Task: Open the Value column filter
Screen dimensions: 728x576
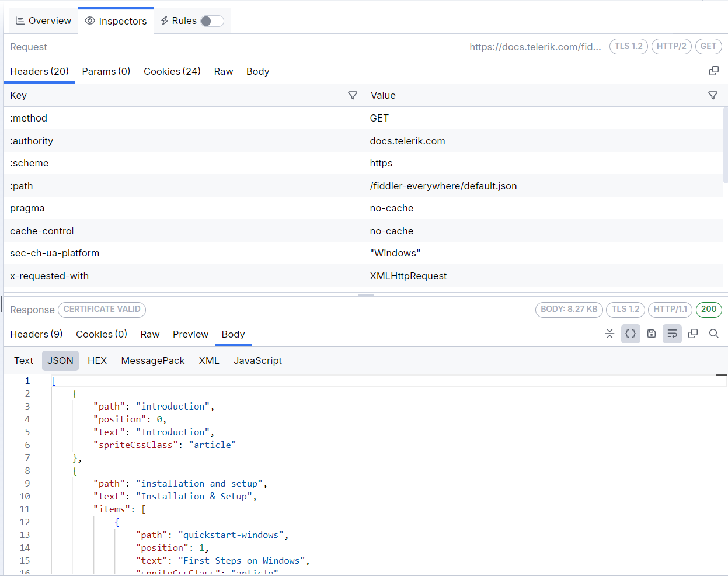Action: coord(712,95)
